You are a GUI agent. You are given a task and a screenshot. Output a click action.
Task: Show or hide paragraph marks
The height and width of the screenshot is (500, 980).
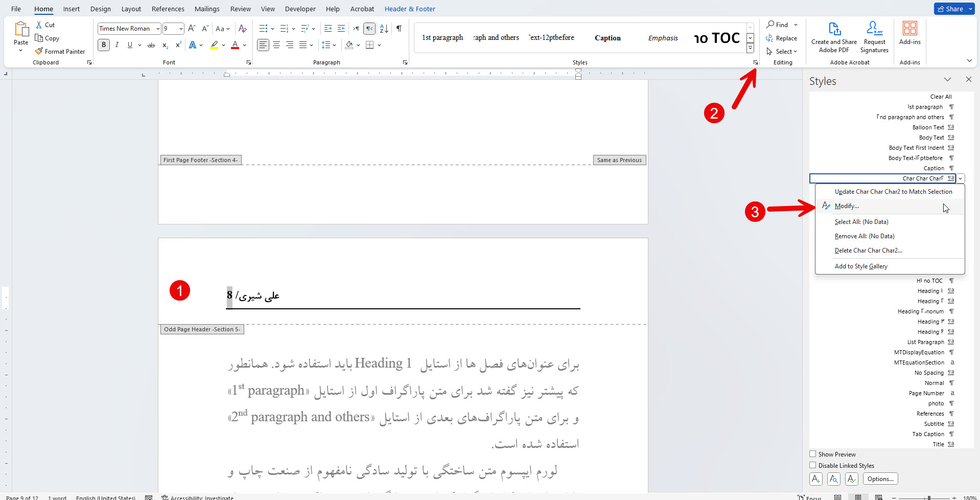[x=399, y=29]
